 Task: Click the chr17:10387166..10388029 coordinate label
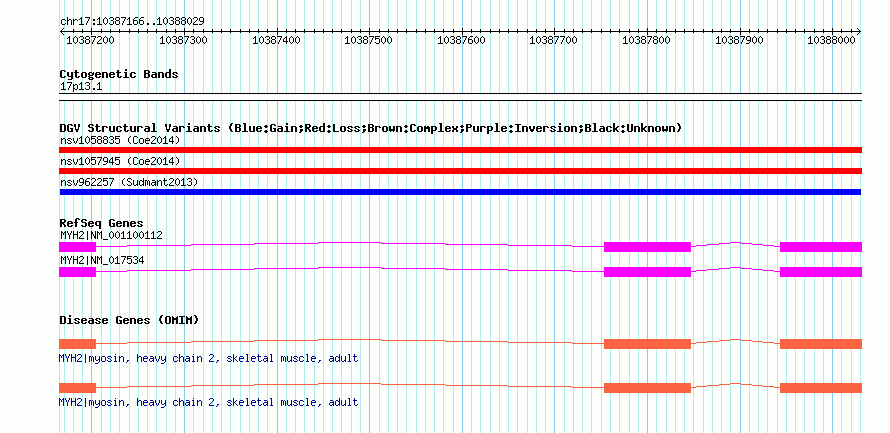132,22
